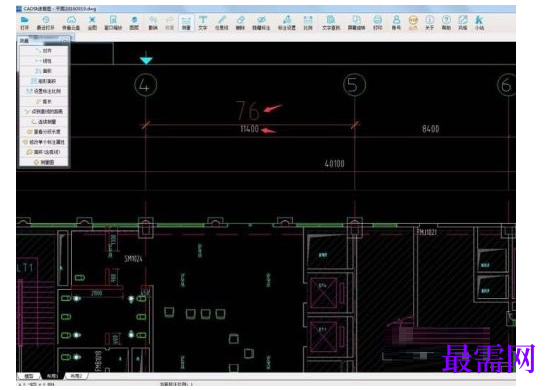Choose 设置标注比例 set annotation scale
Image resolution: width=554 pixels, height=390 pixels.
pos(44,91)
